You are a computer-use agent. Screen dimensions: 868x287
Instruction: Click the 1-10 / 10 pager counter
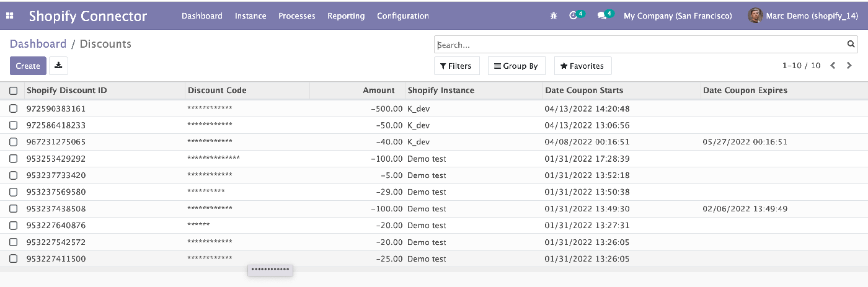(x=802, y=65)
